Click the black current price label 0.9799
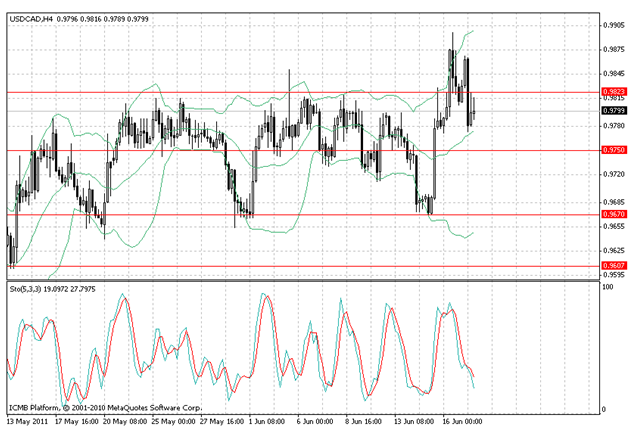The image size is (635, 439). click(x=614, y=111)
